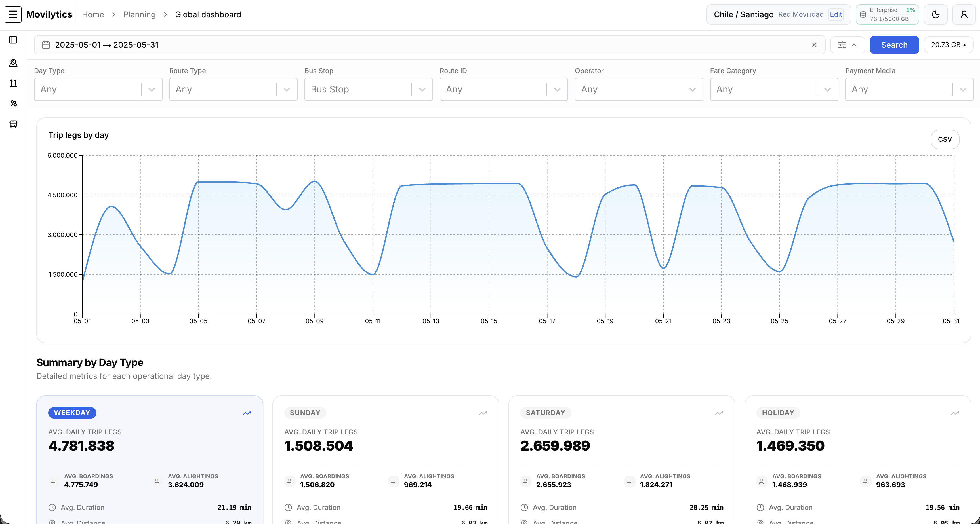Open the Bus Stop dropdown
Image resolution: width=980 pixels, height=524 pixels.
[x=368, y=89]
